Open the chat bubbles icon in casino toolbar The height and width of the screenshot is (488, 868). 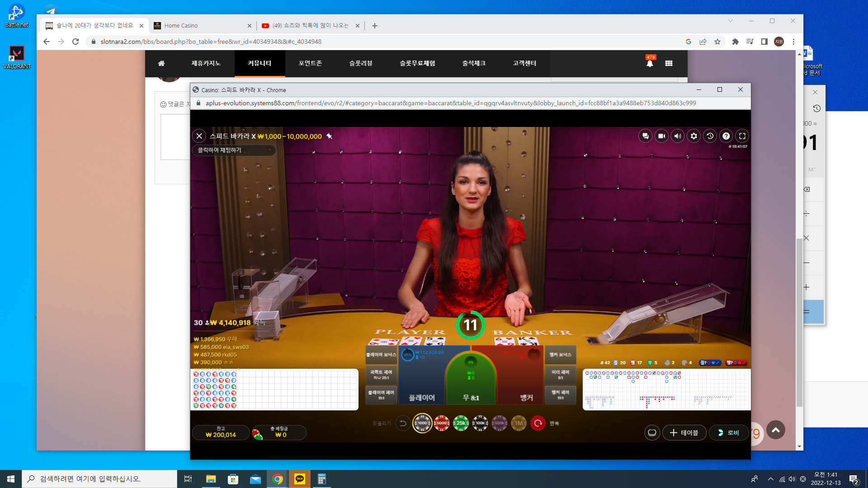click(645, 136)
